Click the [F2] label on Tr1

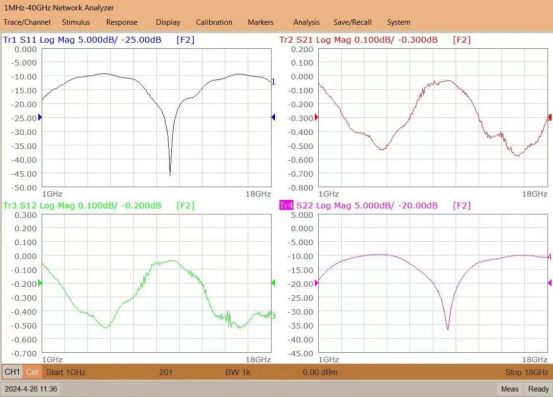click(x=186, y=40)
